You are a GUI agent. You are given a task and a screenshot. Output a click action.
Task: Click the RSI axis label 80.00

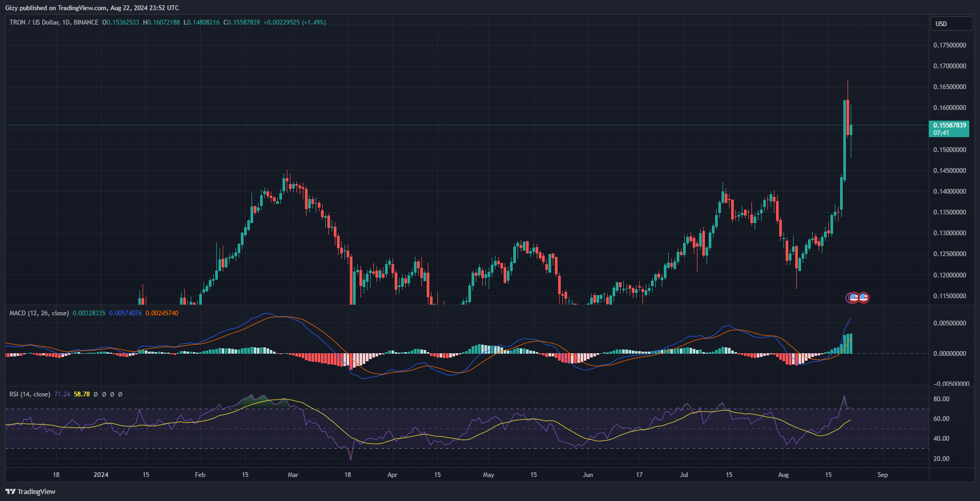(x=941, y=399)
